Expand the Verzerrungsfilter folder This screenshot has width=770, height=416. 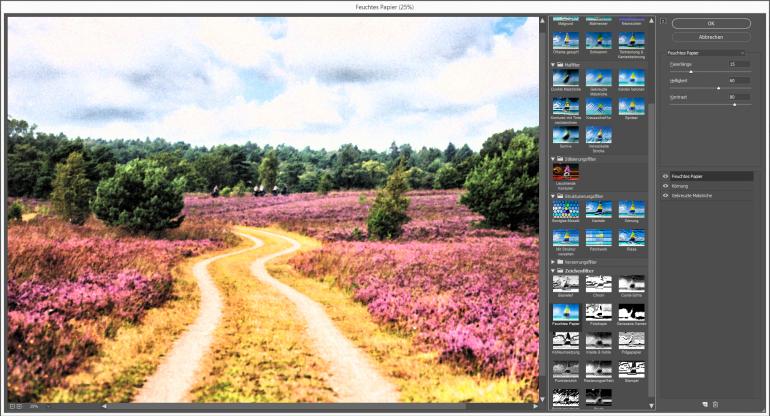[x=553, y=262]
